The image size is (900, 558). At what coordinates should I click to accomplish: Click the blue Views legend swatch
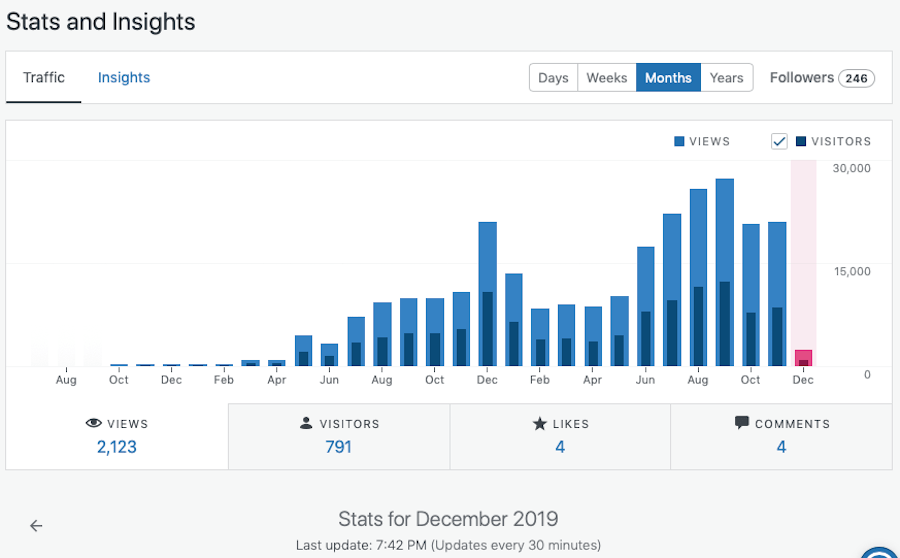(x=680, y=142)
